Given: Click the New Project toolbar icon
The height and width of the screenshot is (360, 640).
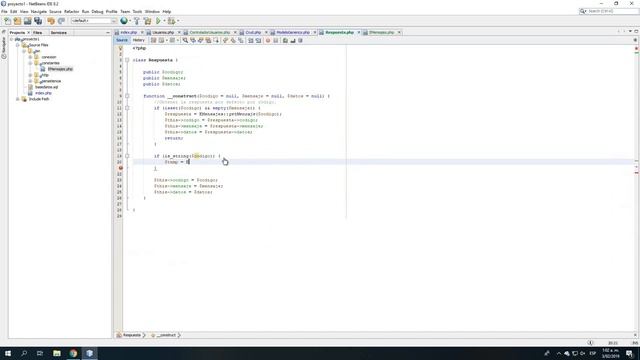Looking at the screenshot, I should coord(17,21).
